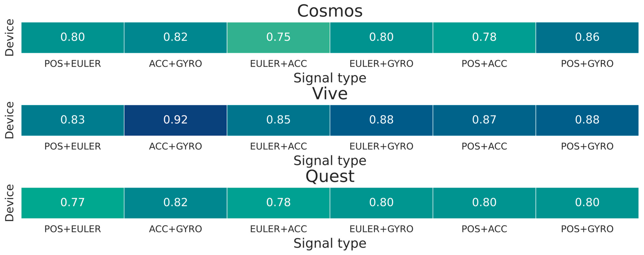Click the 0.77 cell in Quest heatmap

(x=72, y=203)
